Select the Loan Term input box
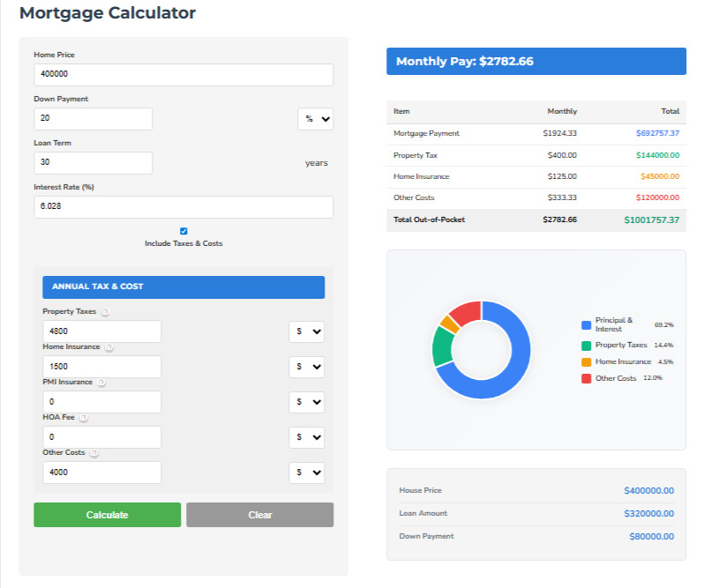This screenshot has width=703, height=588. pos(93,163)
